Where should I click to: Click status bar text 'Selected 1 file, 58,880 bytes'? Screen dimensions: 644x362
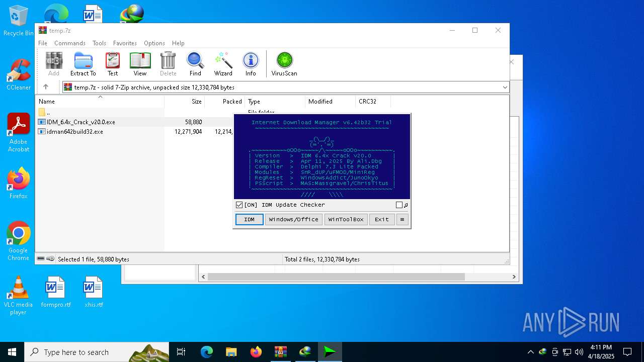click(x=94, y=259)
